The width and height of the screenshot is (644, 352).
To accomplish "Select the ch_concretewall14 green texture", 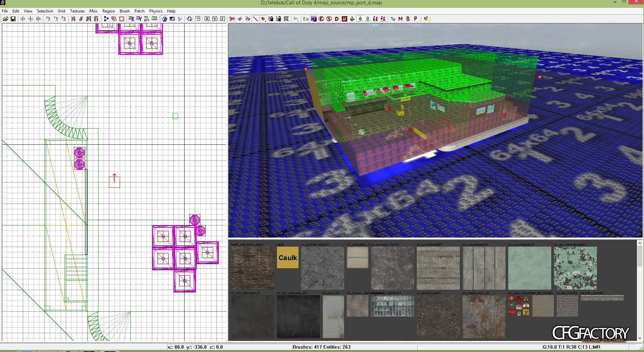I will pyautogui.click(x=530, y=268).
